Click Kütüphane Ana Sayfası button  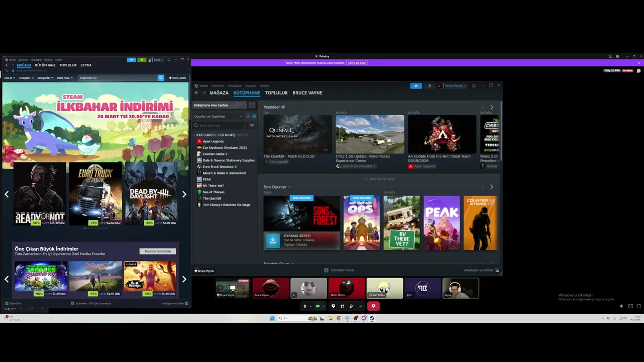220,105
